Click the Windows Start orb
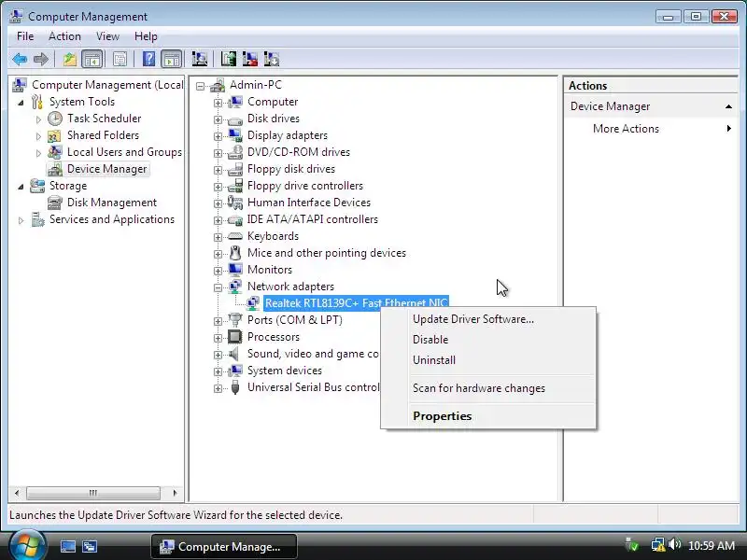747x560 pixels. (x=27, y=546)
